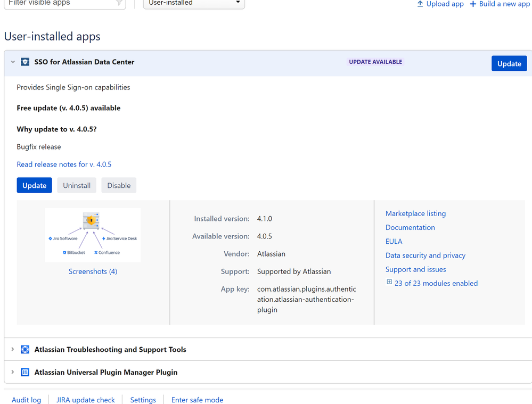Click the App key value com.atlassian.plugins.authentication
The height and width of the screenshot is (404, 532).
coord(307,299)
